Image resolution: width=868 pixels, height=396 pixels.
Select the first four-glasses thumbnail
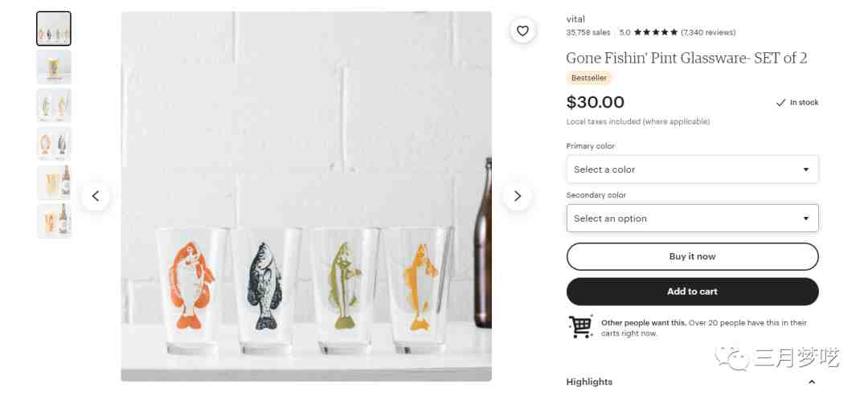pos(54,29)
